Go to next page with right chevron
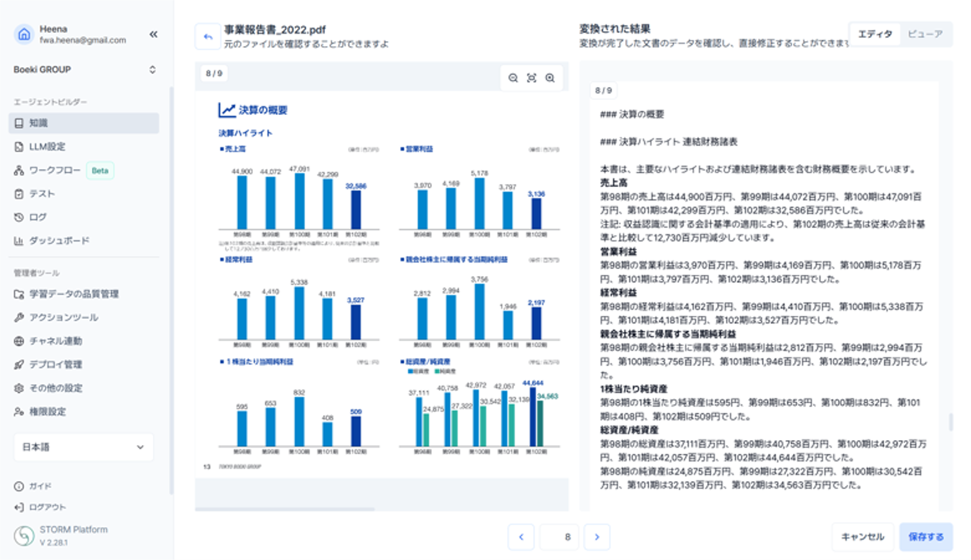 pyautogui.click(x=597, y=537)
